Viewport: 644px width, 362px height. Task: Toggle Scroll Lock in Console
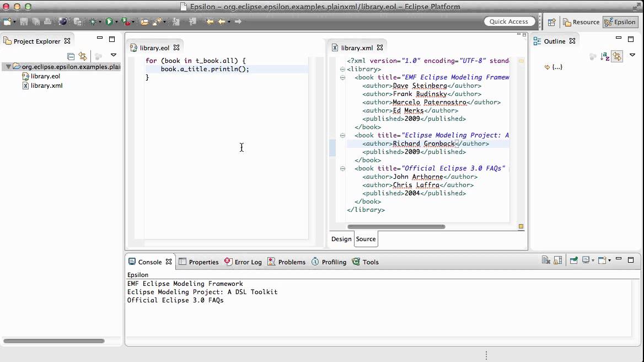[x=558, y=260]
